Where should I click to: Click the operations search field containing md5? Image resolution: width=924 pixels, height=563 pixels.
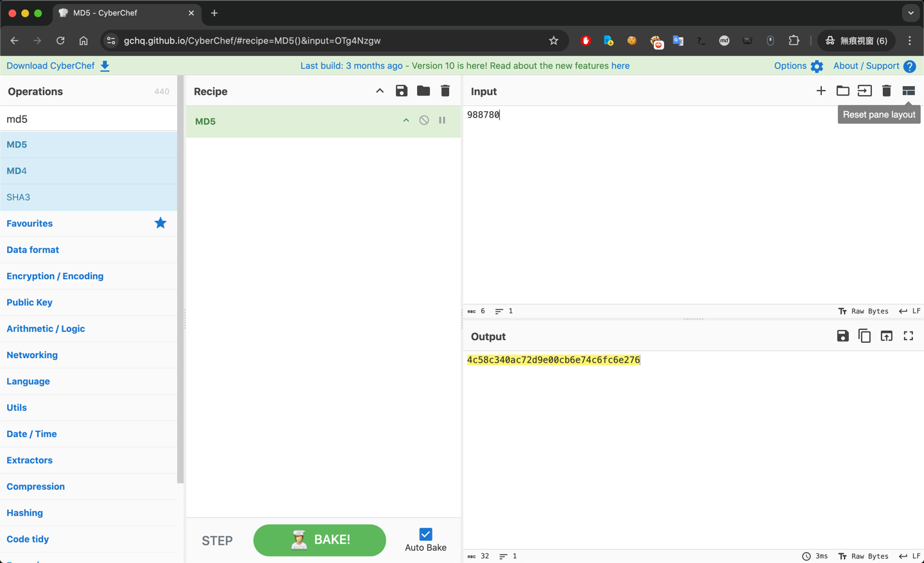89,119
